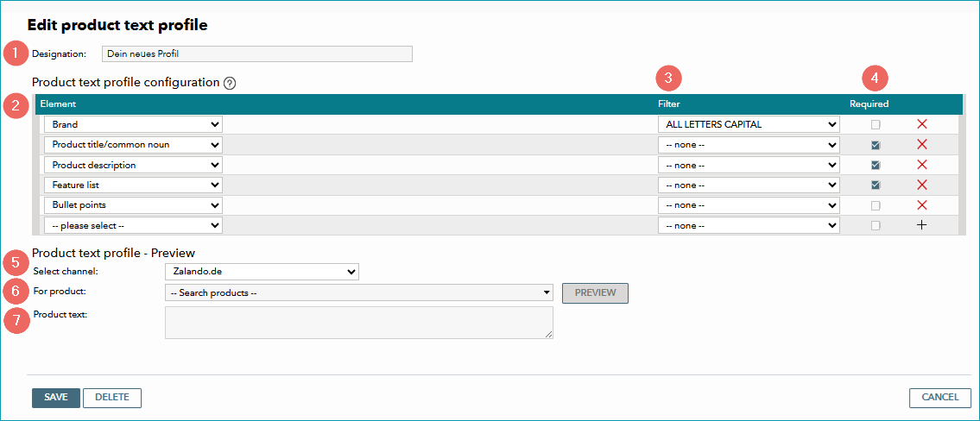
Task: Remove the Product description row
Action: (x=921, y=165)
